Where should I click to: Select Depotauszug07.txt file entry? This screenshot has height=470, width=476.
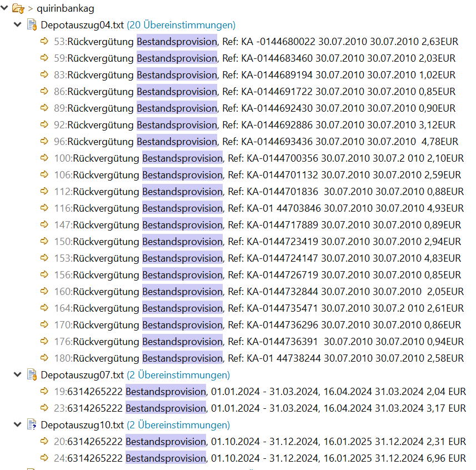pos(136,375)
